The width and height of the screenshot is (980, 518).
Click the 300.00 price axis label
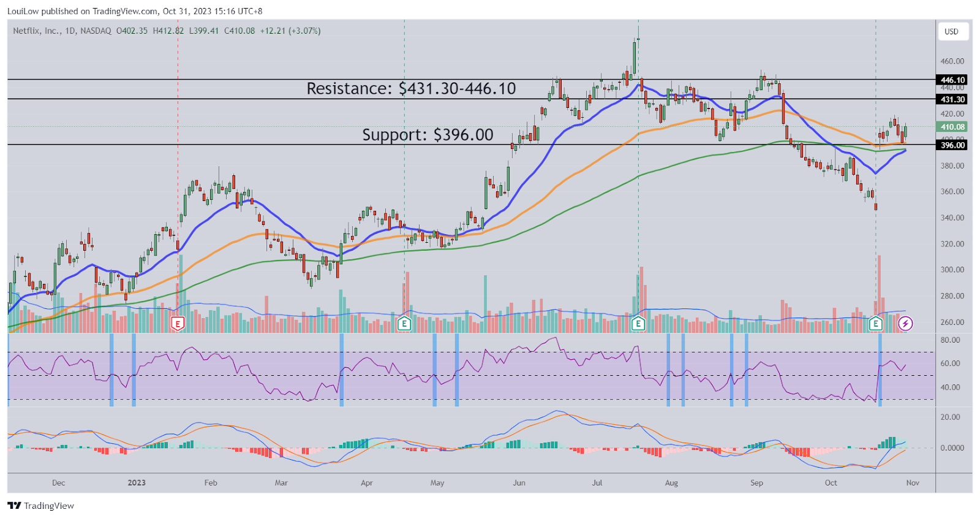tap(952, 270)
